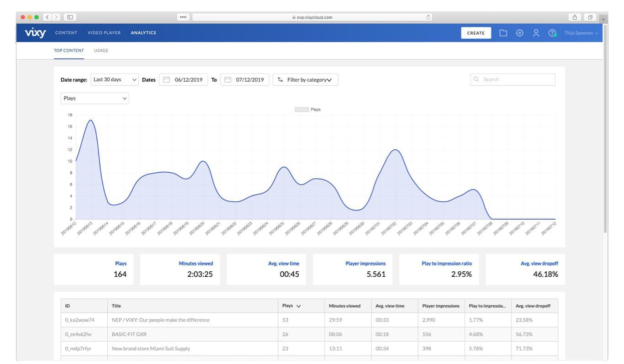624x364 pixels.
Task: Expand the Filter by category dropdown
Action: pos(306,79)
